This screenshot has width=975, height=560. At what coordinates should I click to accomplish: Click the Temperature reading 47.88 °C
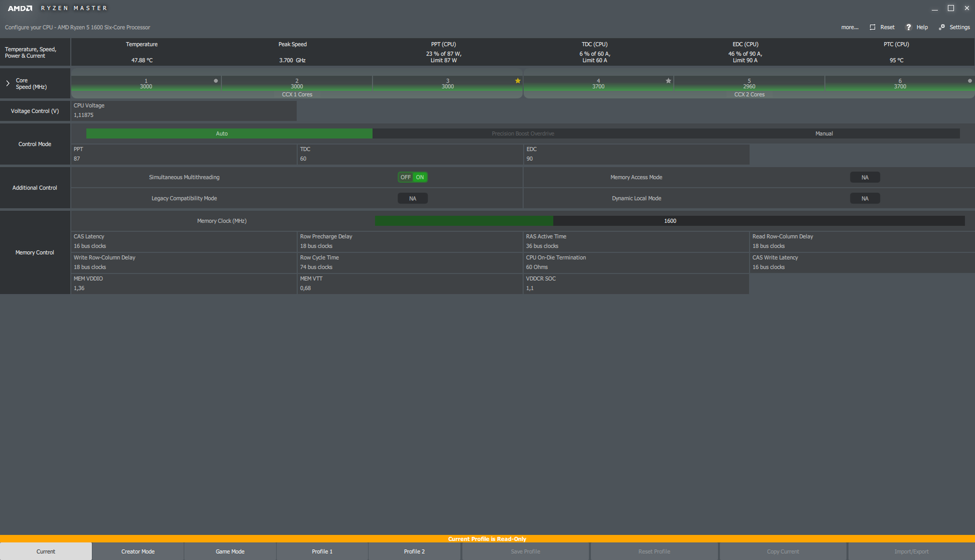pos(142,60)
